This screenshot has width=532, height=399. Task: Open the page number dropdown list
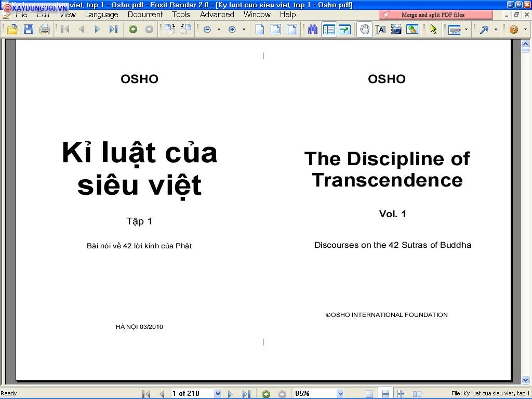click(217, 394)
